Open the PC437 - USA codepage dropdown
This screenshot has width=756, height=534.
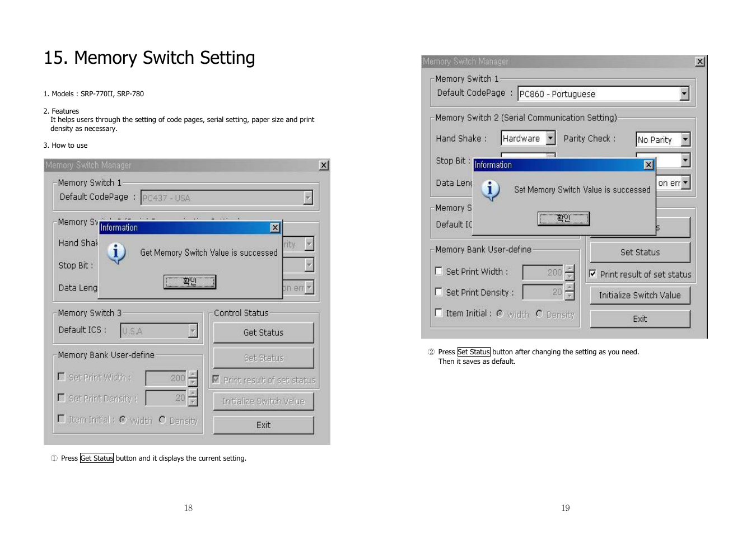coord(308,198)
